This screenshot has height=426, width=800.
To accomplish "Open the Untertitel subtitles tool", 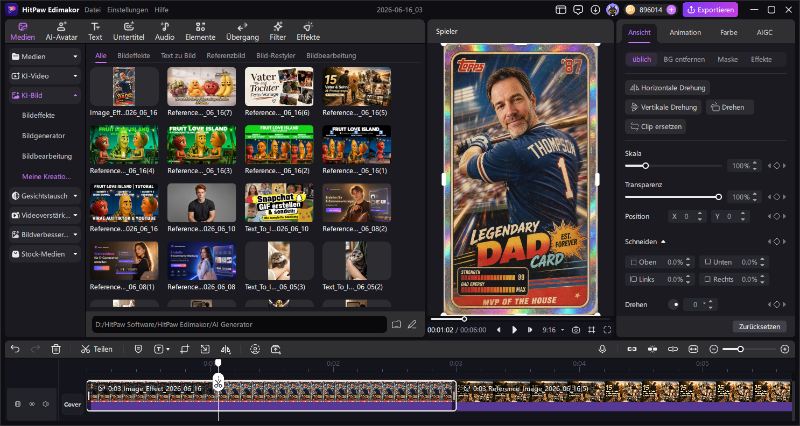I will (129, 31).
